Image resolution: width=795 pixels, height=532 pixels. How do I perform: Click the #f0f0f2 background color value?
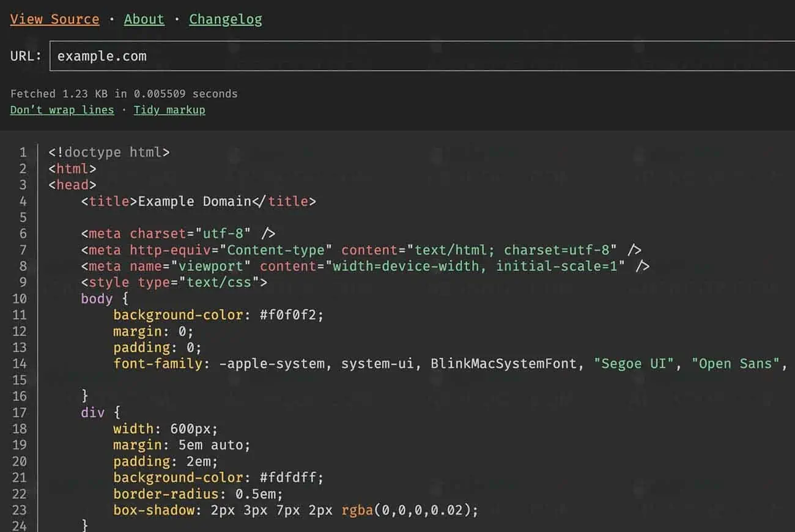pos(291,315)
